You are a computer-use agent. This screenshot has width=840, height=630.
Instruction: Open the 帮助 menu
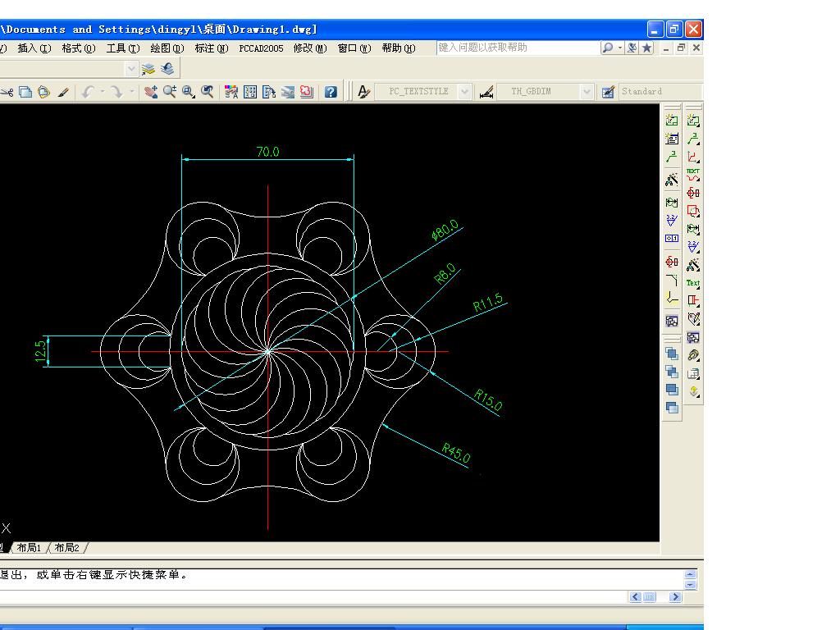(398, 48)
